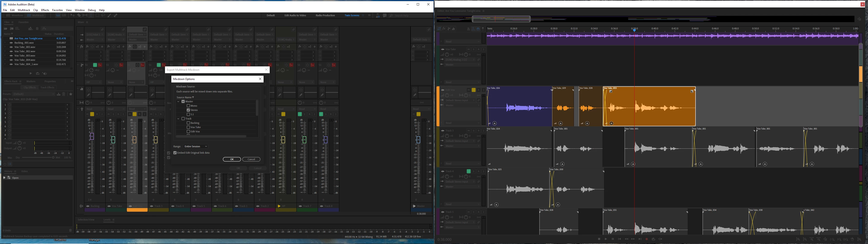Collapse the Track source tree node
868x244 pixels.
(178, 119)
